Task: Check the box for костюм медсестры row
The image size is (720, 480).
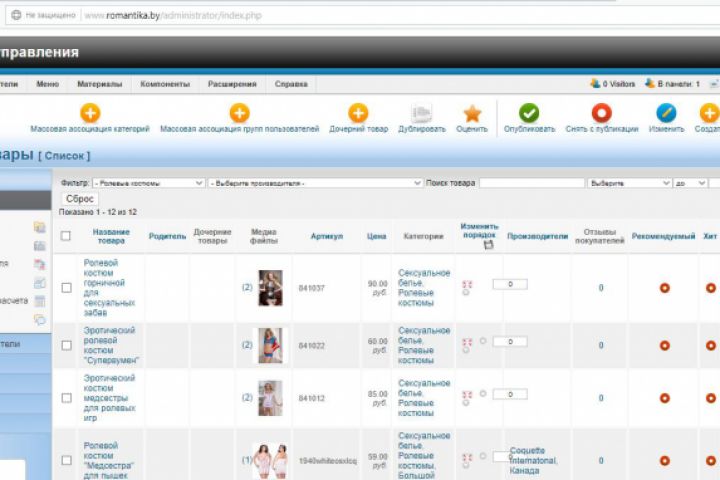Action: (x=67, y=398)
